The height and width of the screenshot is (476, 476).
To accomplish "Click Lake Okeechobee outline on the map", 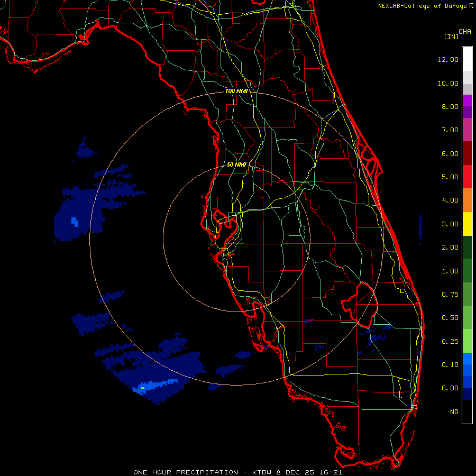I will coord(360,305).
